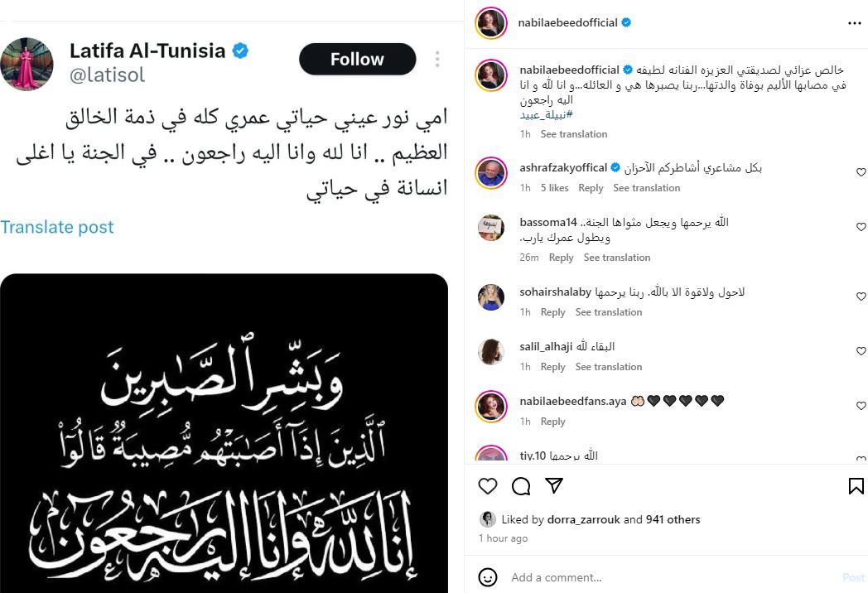This screenshot has height=593, width=868.
Task: Reveal translation for bassoma14's comment
Action: pos(617,258)
